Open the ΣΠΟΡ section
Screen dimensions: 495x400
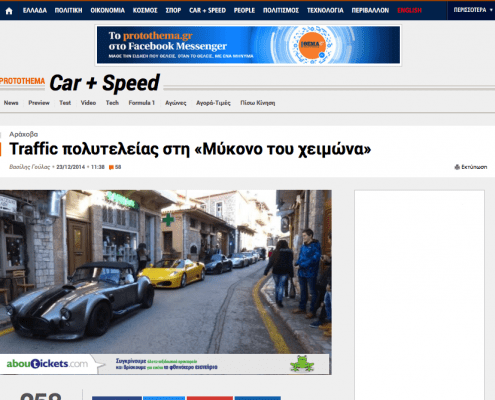click(173, 10)
